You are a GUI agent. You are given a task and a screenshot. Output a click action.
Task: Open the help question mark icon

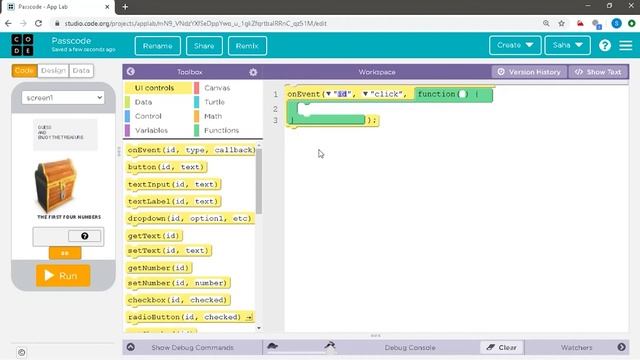[604, 45]
